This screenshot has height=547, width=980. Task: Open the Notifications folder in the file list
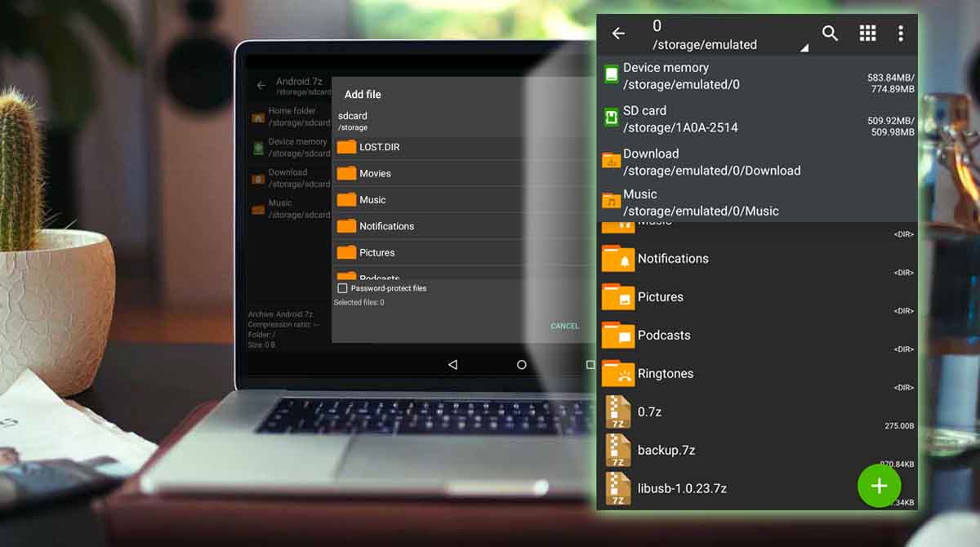(x=757, y=259)
